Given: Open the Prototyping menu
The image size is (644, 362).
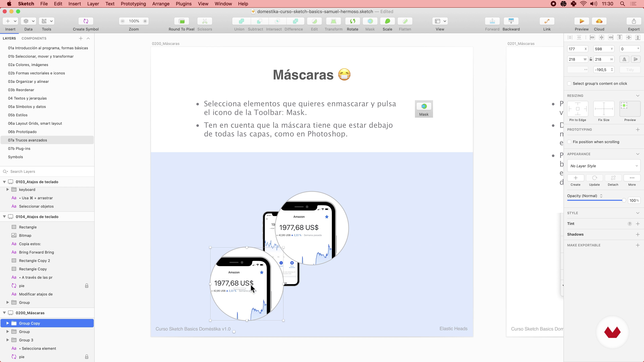Looking at the screenshot, I should (133, 4).
